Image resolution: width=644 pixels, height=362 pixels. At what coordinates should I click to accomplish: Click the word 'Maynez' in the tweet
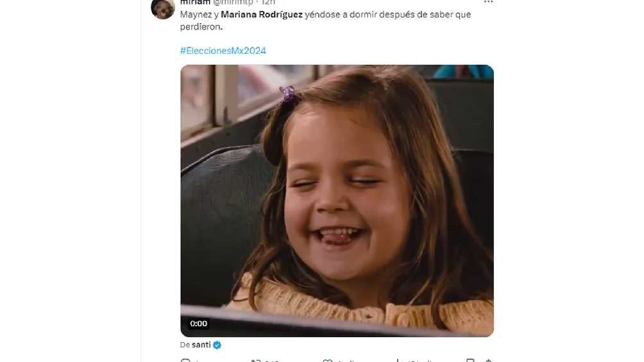click(195, 14)
